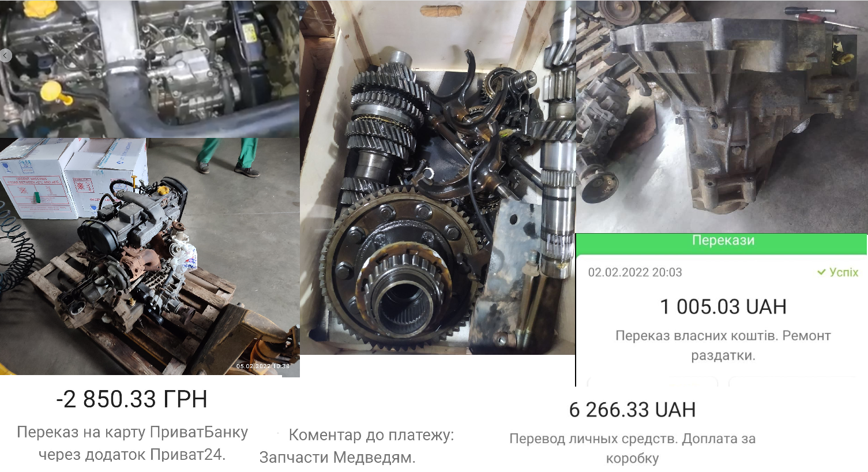Click the 1 005.03 UAH amount
This screenshot has width=868, height=472.
(723, 306)
